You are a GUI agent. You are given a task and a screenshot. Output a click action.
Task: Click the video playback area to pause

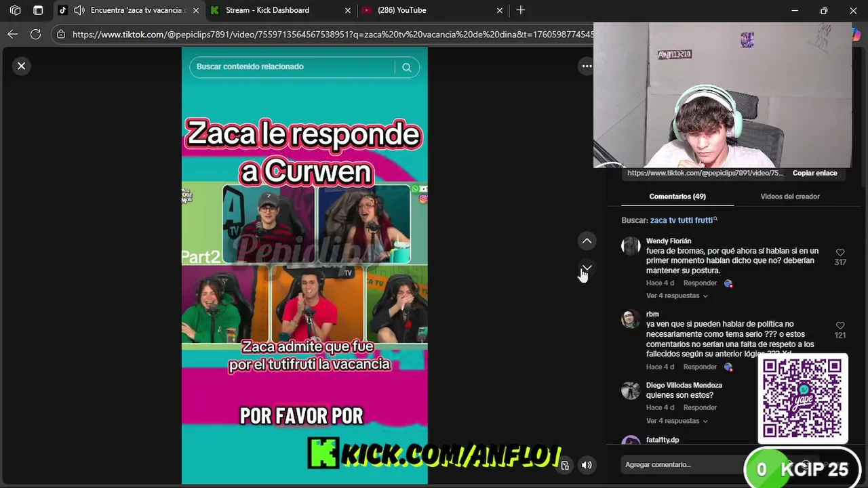coord(304,266)
